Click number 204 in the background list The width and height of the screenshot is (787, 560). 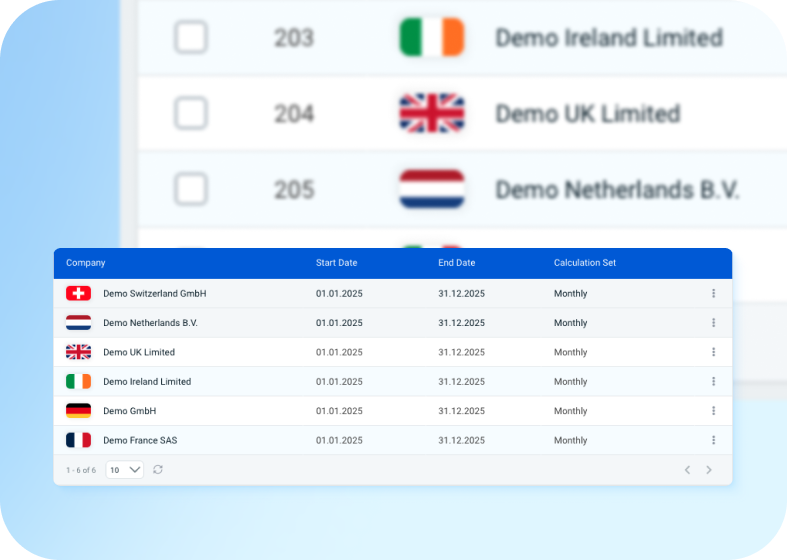pyautogui.click(x=294, y=114)
